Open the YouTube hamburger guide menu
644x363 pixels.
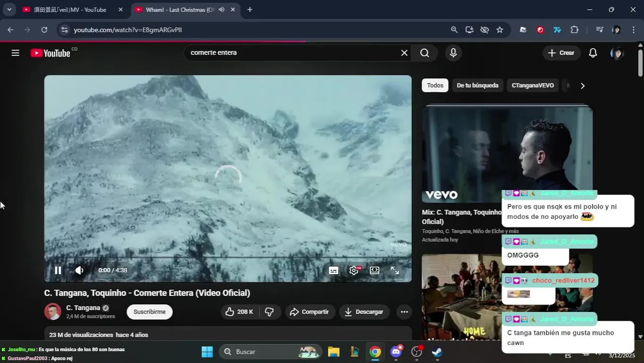tap(16, 53)
